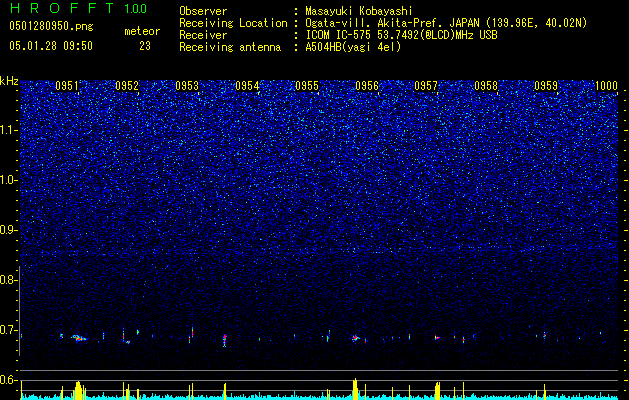629x400 pixels.
Task: Click the Receiving Location label
Action: (233, 23)
